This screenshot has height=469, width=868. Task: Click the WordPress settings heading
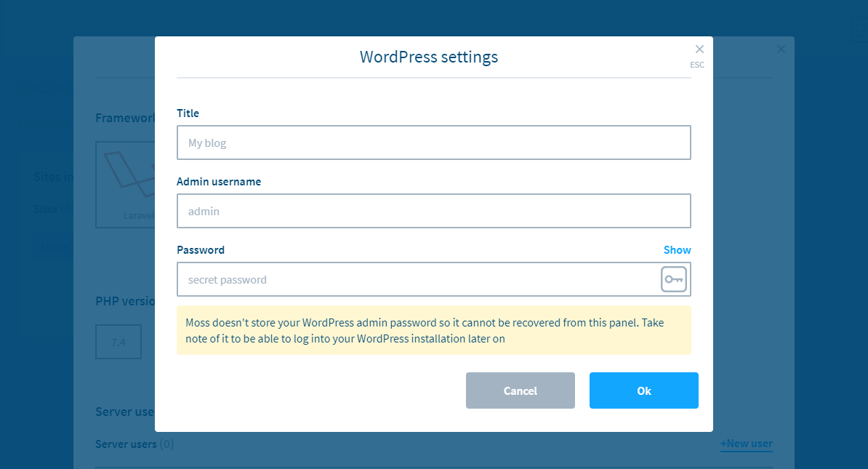click(x=429, y=57)
